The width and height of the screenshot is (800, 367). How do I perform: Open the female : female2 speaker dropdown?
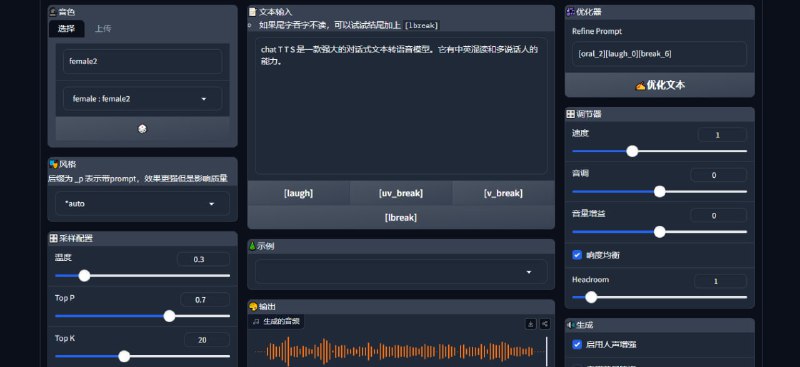tap(142, 99)
